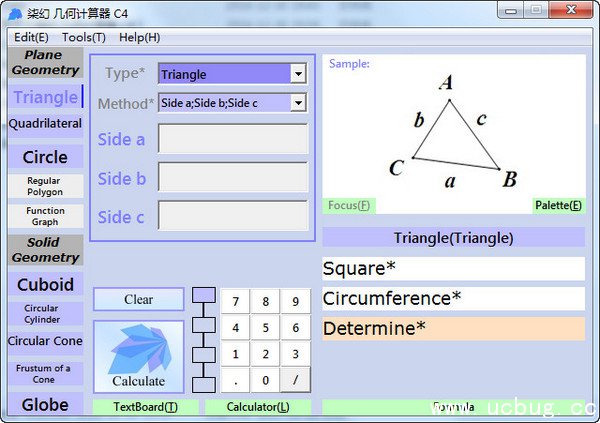The height and width of the screenshot is (423, 600).
Task: Click the Side a;Side b;Side c method box
Action: [x=232, y=103]
